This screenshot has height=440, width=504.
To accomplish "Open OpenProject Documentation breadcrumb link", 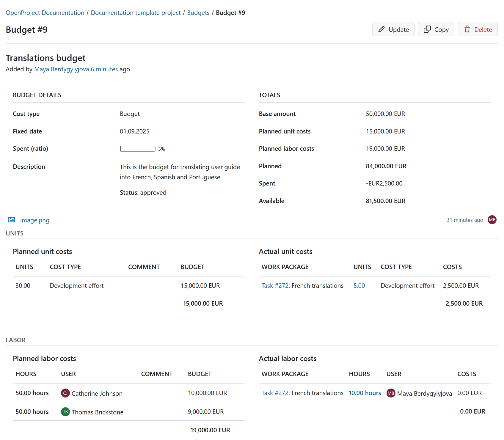I will [x=45, y=12].
